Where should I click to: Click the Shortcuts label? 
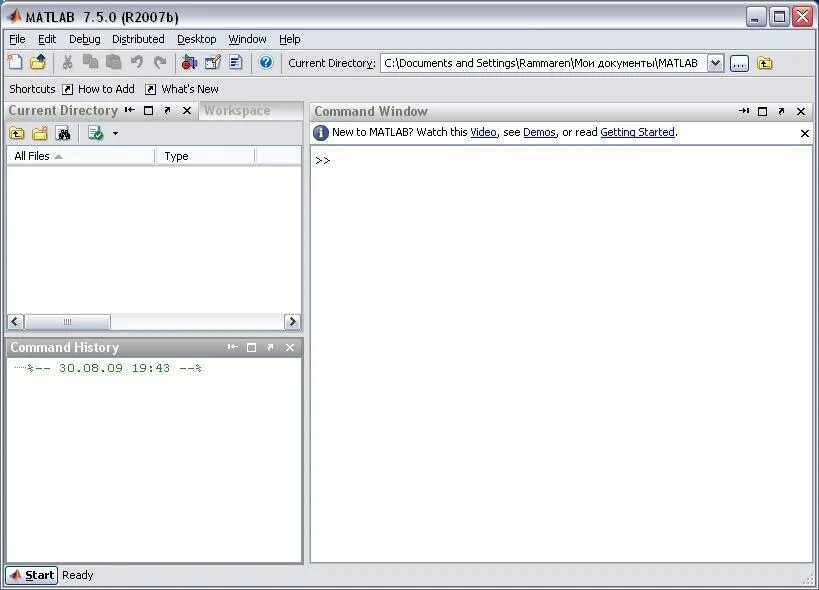point(32,89)
